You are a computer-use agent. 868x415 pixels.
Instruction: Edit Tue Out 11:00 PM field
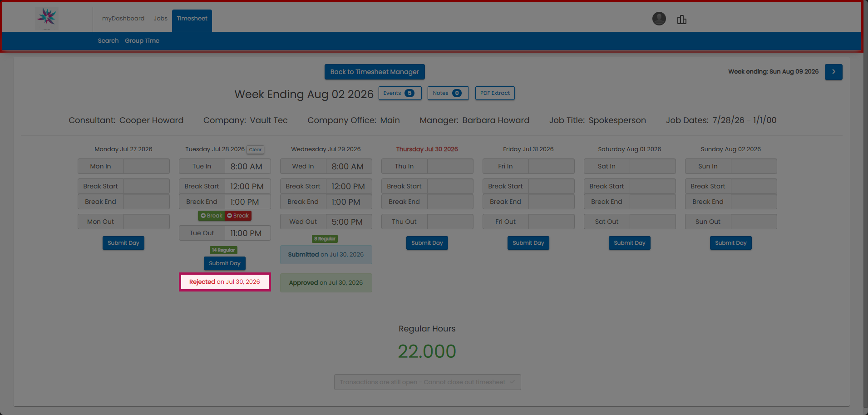coord(247,233)
